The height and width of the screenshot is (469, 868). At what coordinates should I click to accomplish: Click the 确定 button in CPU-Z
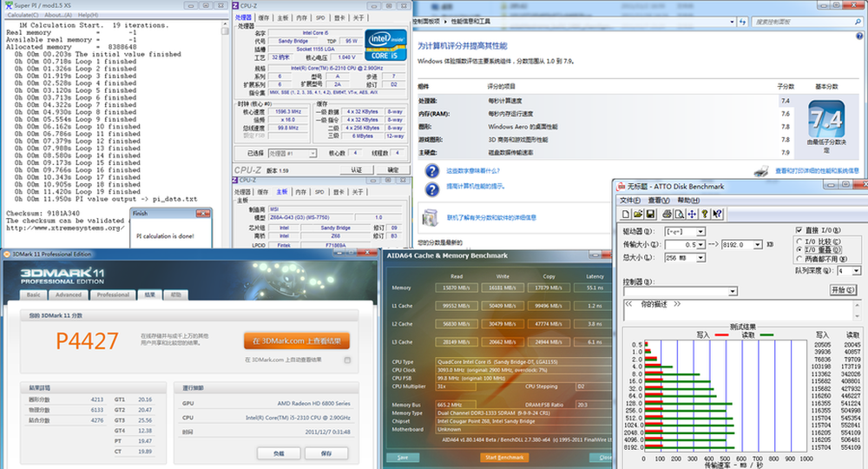point(393,170)
